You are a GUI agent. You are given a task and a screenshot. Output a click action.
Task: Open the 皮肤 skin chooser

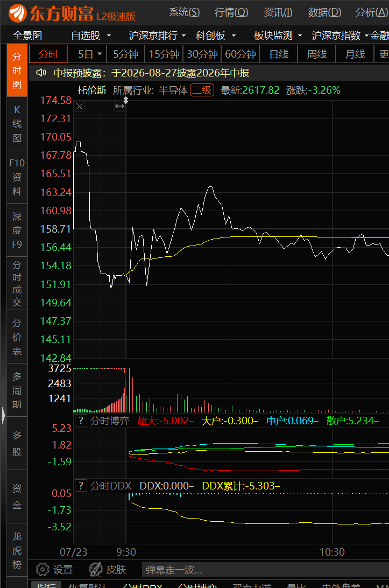tap(107, 570)
